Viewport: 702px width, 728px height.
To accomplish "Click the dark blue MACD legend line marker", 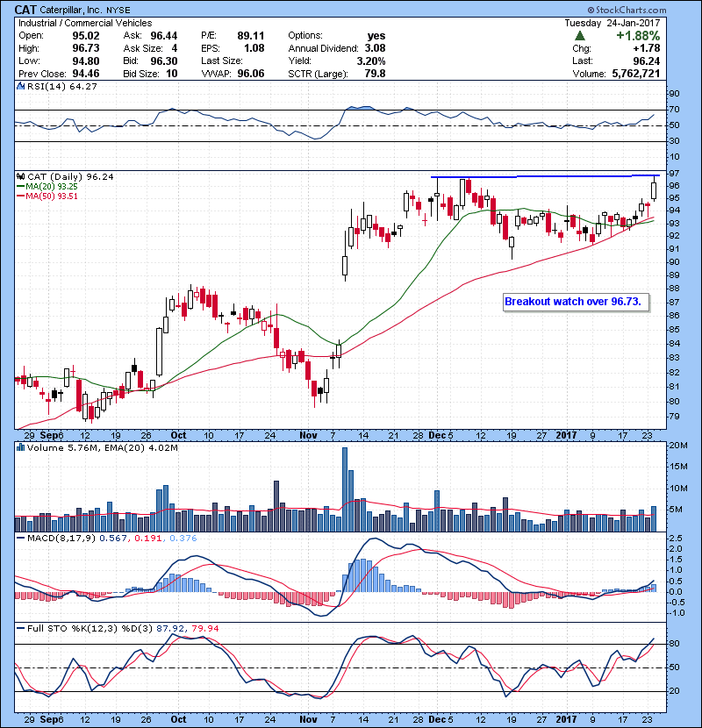I will 20,539.
